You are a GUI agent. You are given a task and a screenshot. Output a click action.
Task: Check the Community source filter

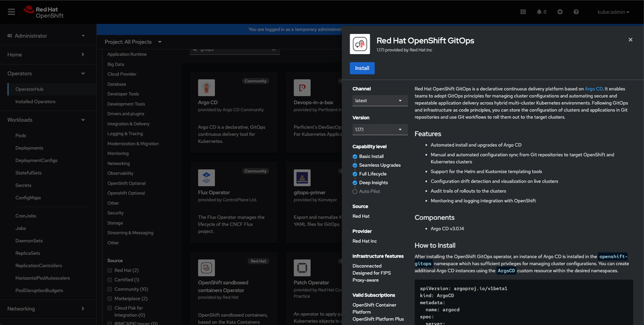110,289
